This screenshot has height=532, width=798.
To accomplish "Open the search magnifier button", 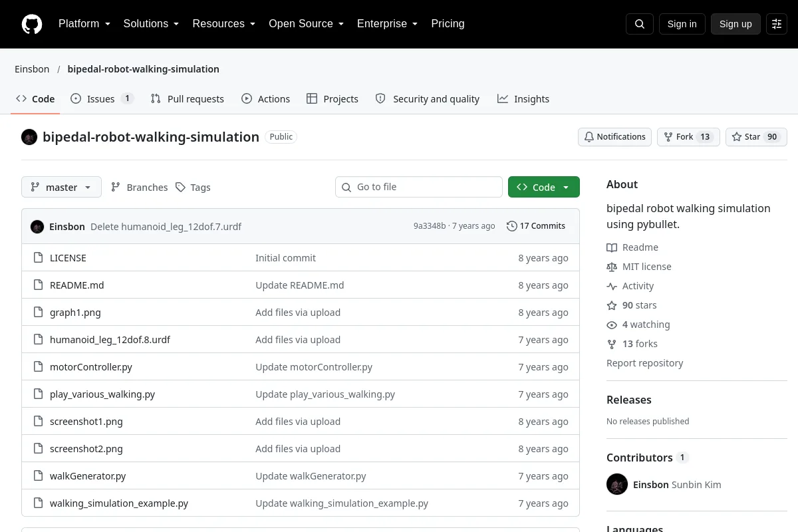I will [x=640, y=24].
